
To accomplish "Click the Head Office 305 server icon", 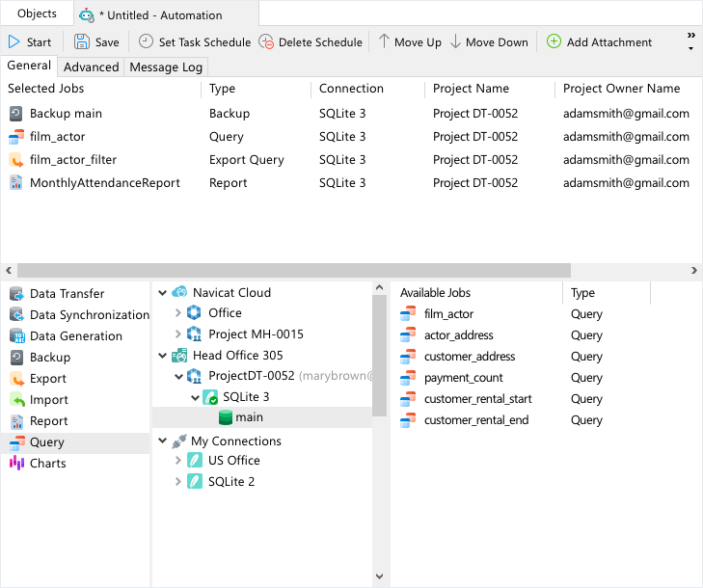I will [179, 356].
